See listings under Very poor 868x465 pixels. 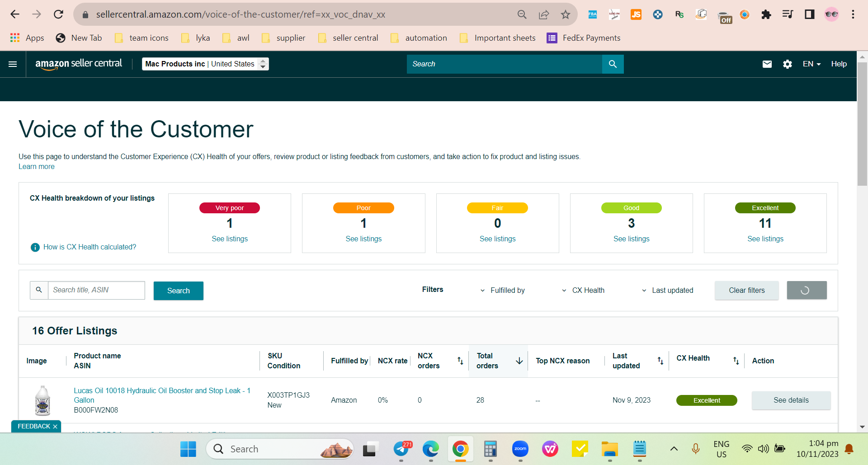pyautogui.click(x=230, y=239)
